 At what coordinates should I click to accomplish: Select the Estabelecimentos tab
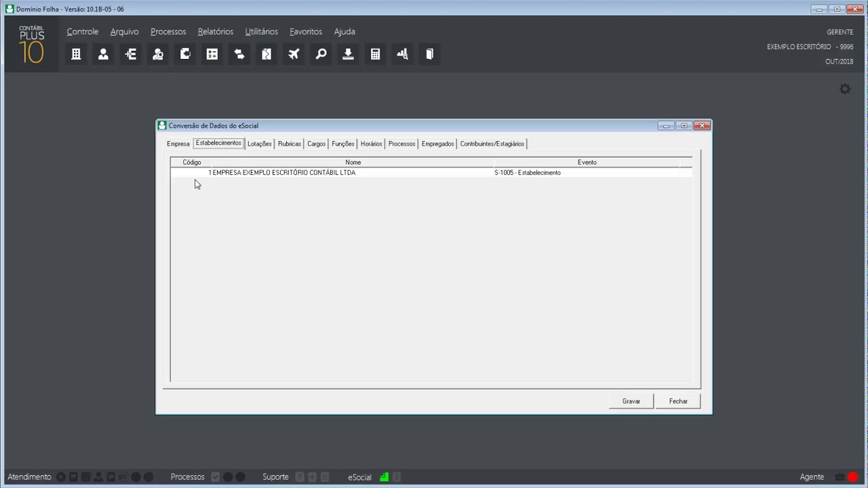tap(218, 143)
